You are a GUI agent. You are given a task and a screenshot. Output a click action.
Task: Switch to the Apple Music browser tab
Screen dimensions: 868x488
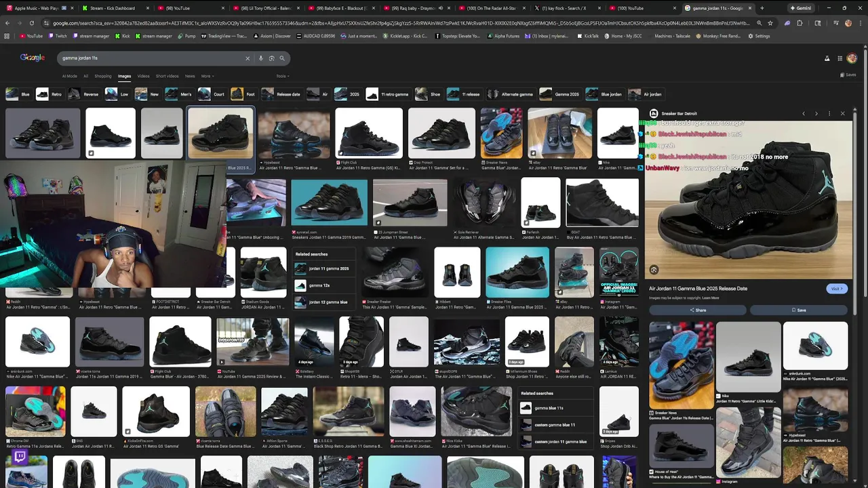(39, 8)
